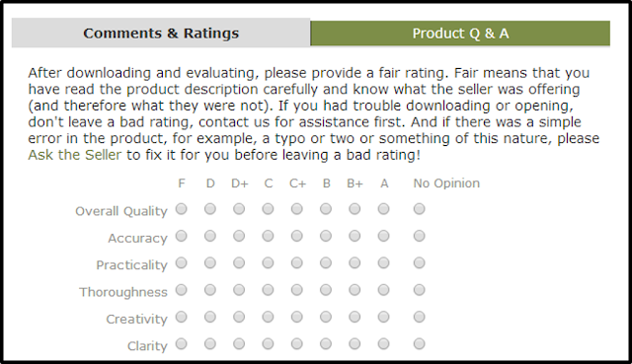This screenshot has height=364, width=632.
Task: Select D for Clarity
Action: pyautogui.click(x=210, y=344)
